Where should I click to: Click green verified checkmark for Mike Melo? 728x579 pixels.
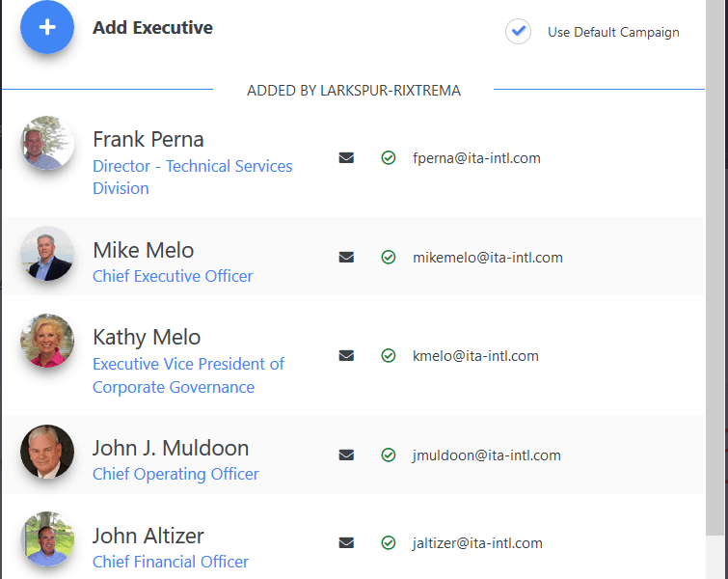pyautogui.click(x=389, y=258)
